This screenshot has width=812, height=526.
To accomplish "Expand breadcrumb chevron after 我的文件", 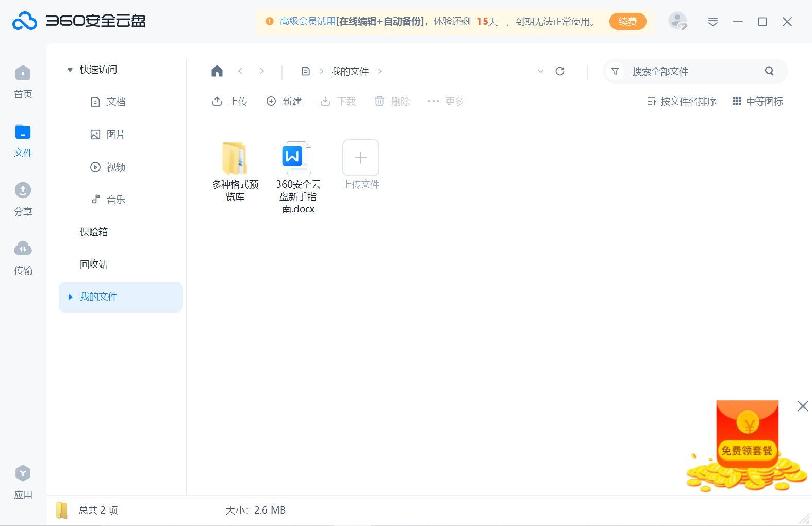I will coord(380,71).
